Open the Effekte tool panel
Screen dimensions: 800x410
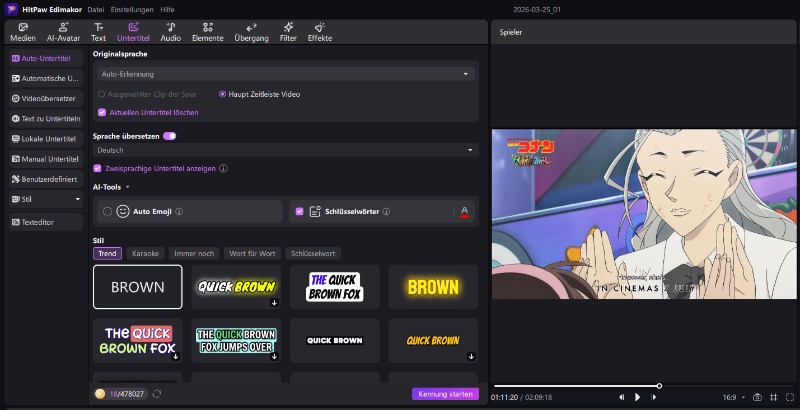(320, 32)
